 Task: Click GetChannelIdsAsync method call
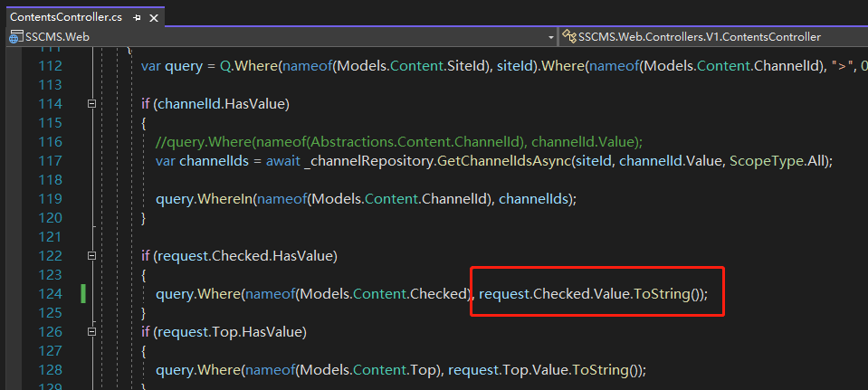505,161
